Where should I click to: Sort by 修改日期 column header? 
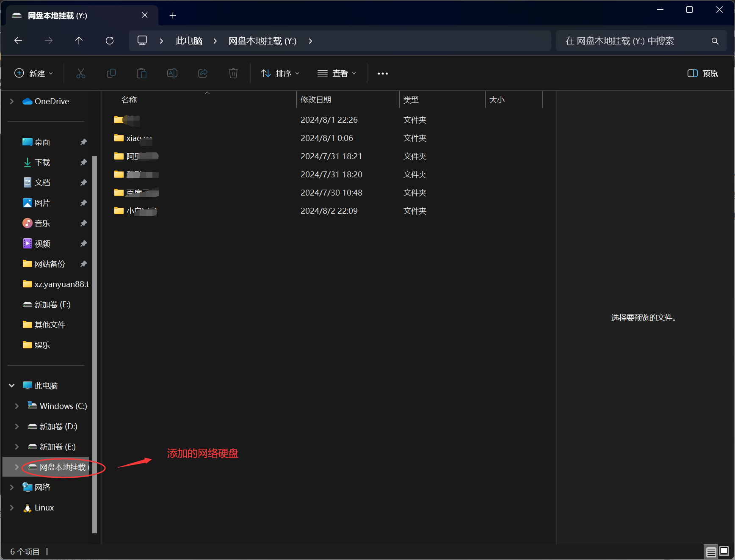click(316, 100)
